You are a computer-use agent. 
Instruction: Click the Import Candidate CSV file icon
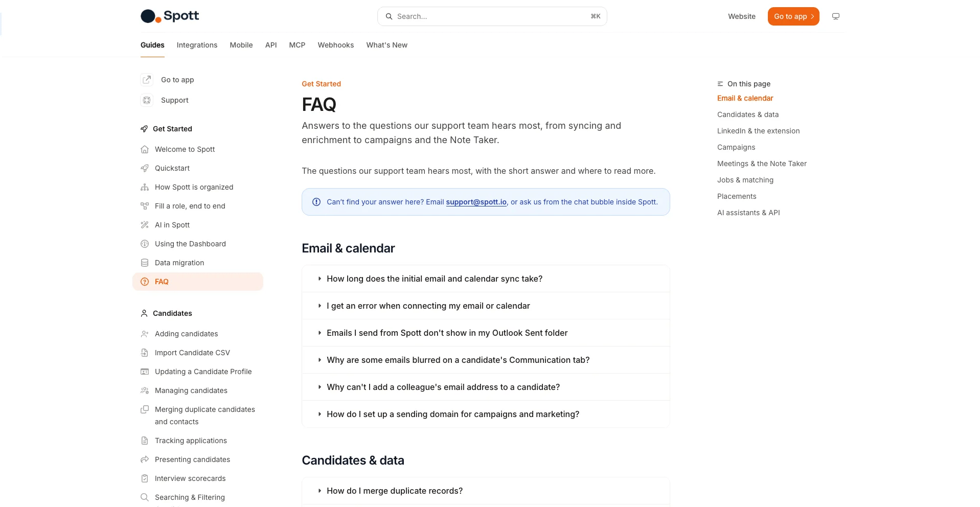coord(145,353)
